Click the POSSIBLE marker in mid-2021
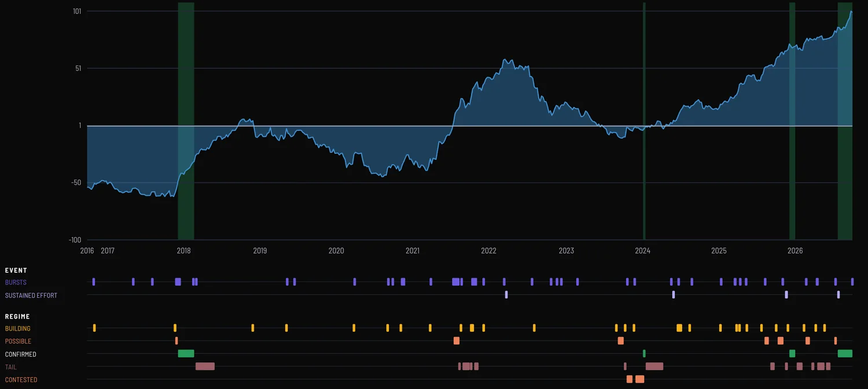This screenshot has width=868, height=389. point(457,341)
